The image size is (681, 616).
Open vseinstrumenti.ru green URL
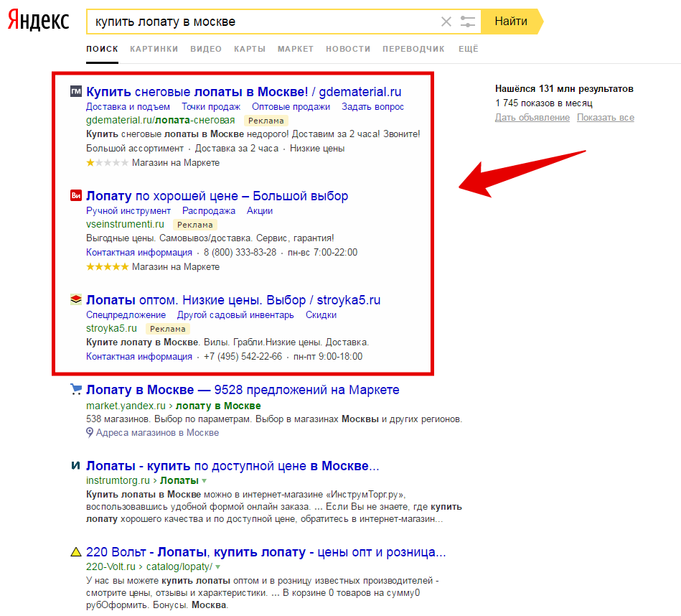coord(125,224)
